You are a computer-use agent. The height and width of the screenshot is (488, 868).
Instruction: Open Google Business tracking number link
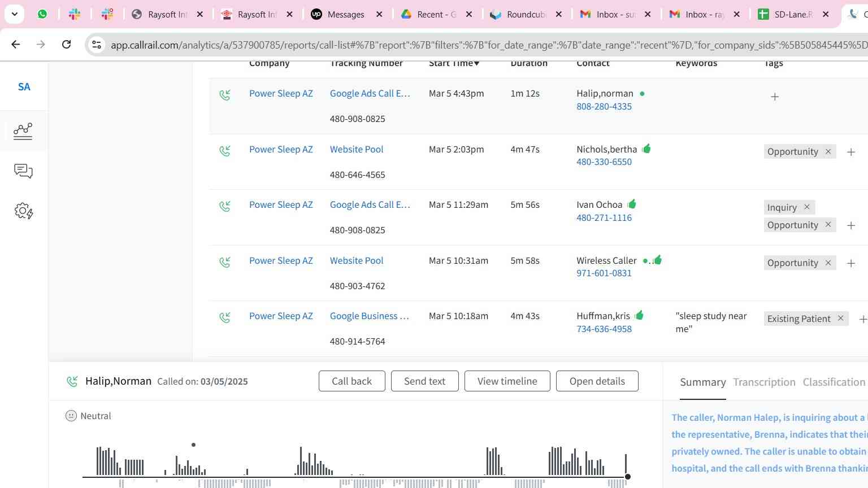pos(370,316)
